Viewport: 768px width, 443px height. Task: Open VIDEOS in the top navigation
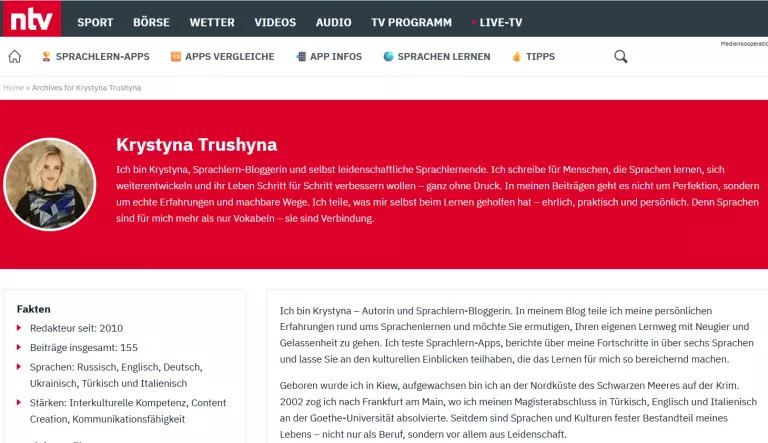click(275, 22)
